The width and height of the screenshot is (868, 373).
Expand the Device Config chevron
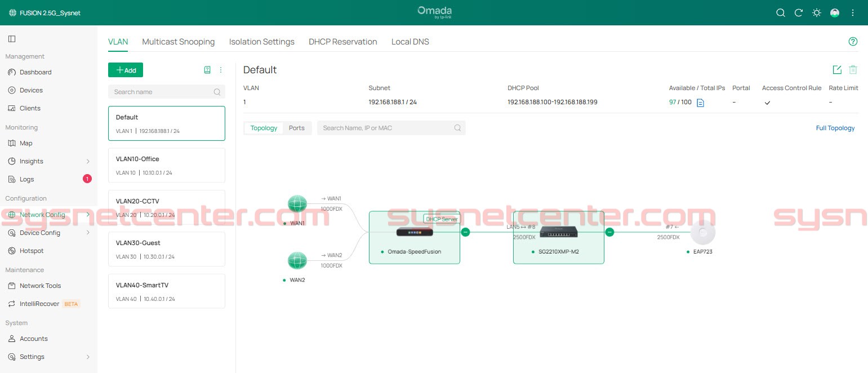(87, 233)
